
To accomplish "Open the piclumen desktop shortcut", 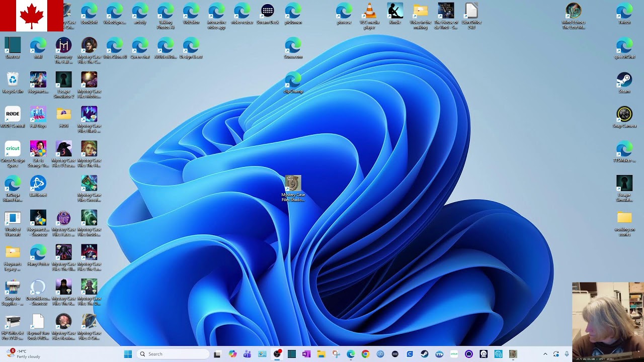I will [293, 14].
